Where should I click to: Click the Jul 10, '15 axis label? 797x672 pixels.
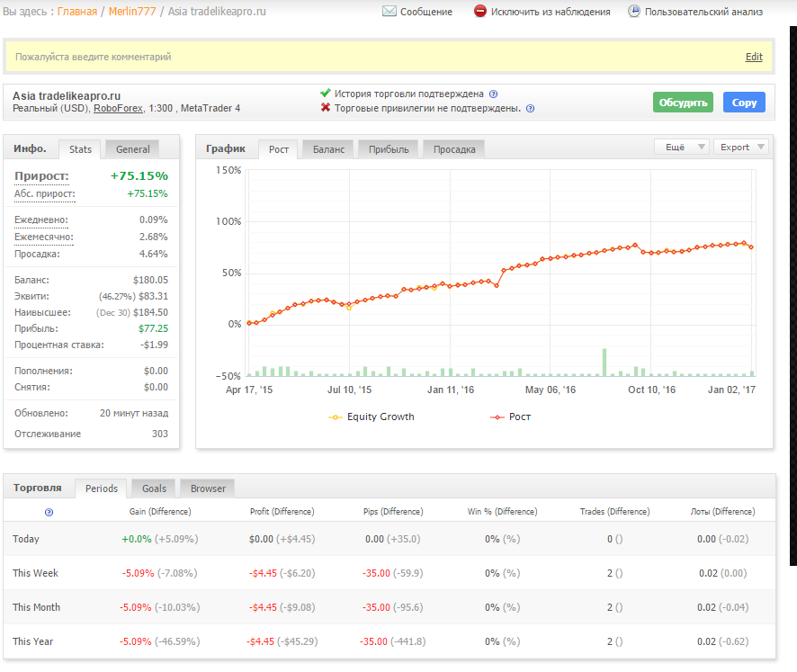tap(349, 390)
